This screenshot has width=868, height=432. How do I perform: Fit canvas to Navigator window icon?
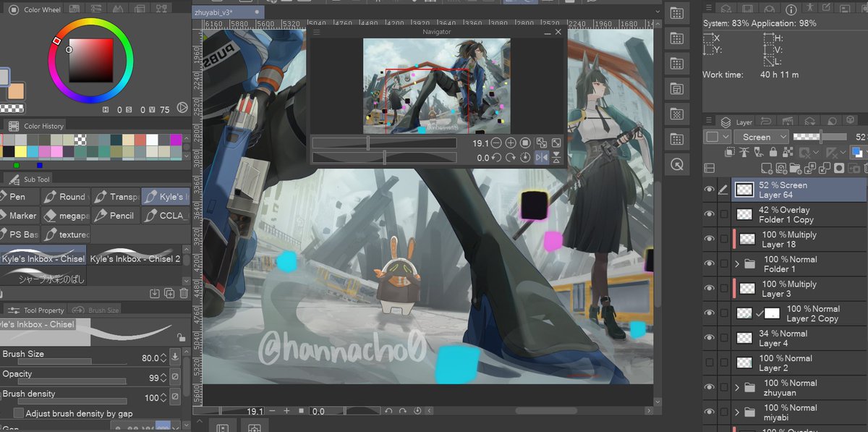(542, 143)
